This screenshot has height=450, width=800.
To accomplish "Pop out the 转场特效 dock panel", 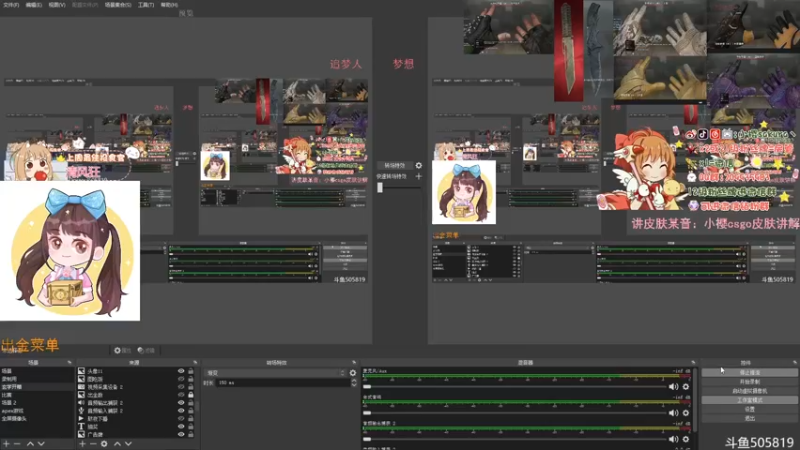I will tap(354, 362).
